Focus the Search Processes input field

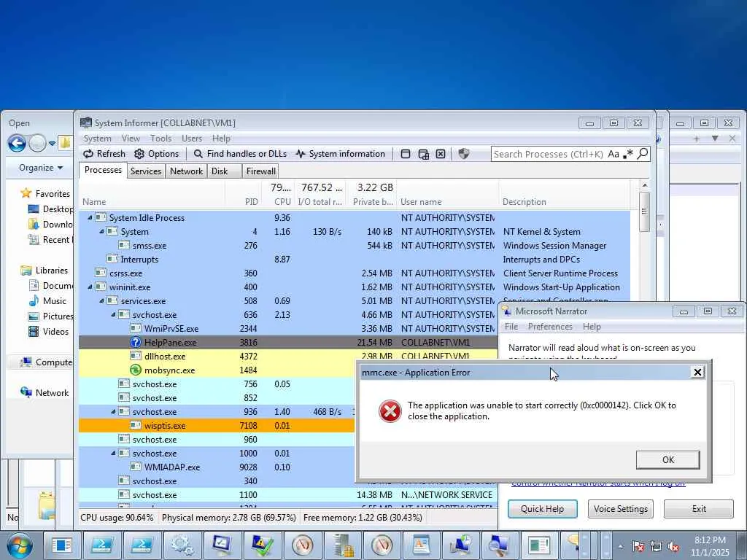tap(548, 154)
